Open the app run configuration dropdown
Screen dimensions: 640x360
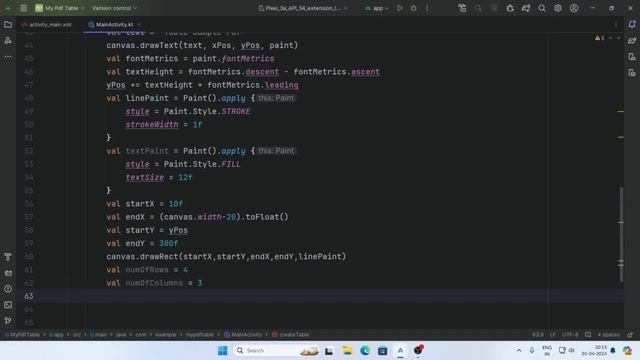click(x=376, y=8)
